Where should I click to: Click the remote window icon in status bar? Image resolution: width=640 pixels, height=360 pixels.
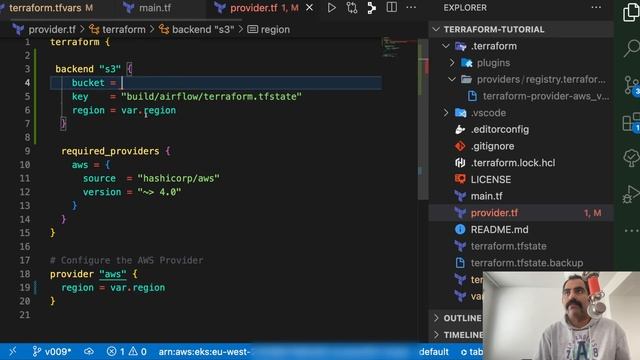(x=12, y=351)
